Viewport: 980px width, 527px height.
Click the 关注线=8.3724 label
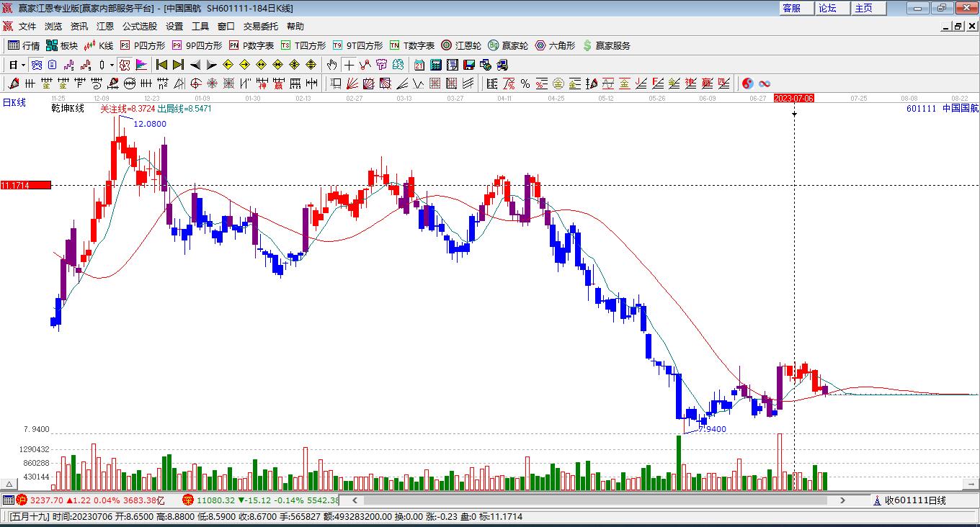[127, 109]
